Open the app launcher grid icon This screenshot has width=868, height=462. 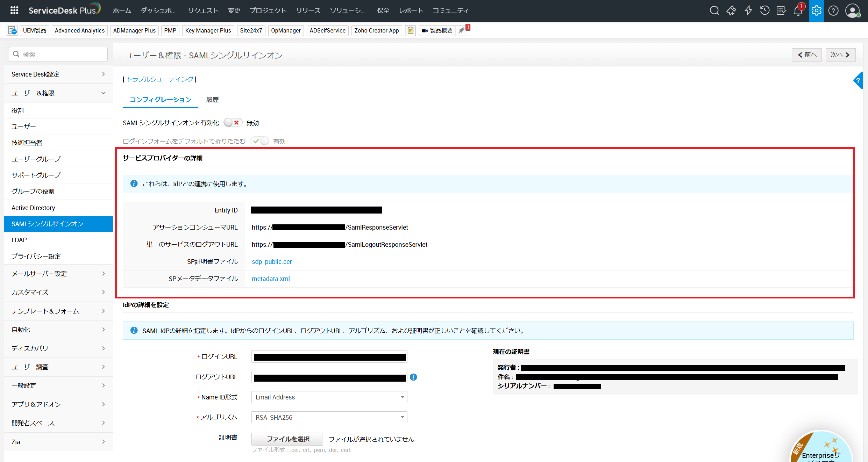pyautogui.click(x=14, y=10)
